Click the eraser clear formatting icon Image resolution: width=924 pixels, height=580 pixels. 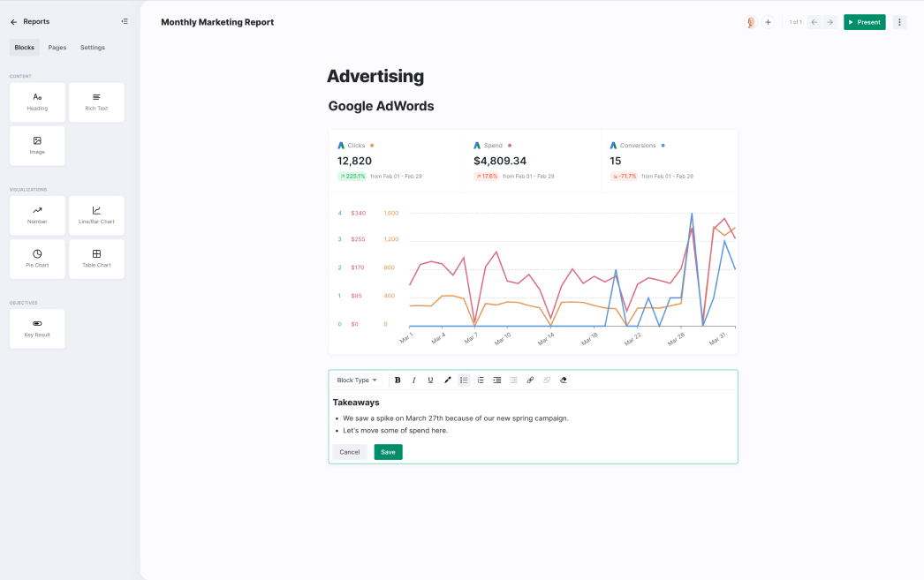pyautogui.click(x=564, y=380)
